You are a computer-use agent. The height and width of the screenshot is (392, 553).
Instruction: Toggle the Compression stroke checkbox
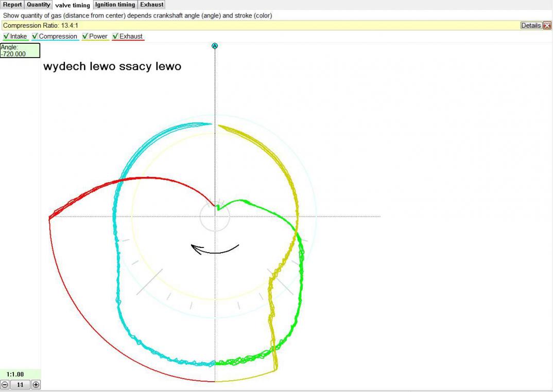35,37
